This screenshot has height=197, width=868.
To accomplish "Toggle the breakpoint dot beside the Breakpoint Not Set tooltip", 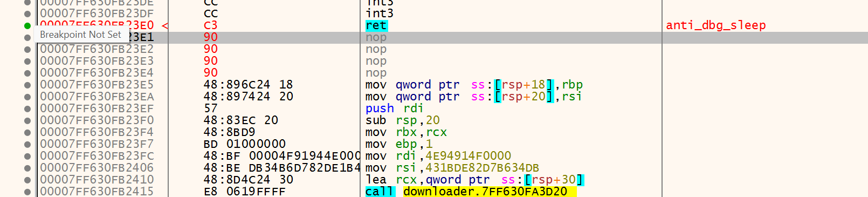I will pyautogui.click(x=27, y=37).
